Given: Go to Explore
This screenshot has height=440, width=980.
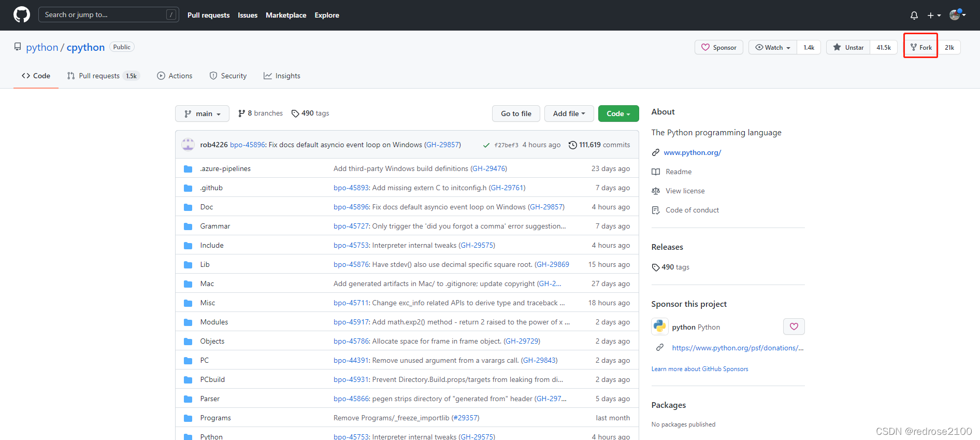Looking at the screenshot, I should coord(327,15).
